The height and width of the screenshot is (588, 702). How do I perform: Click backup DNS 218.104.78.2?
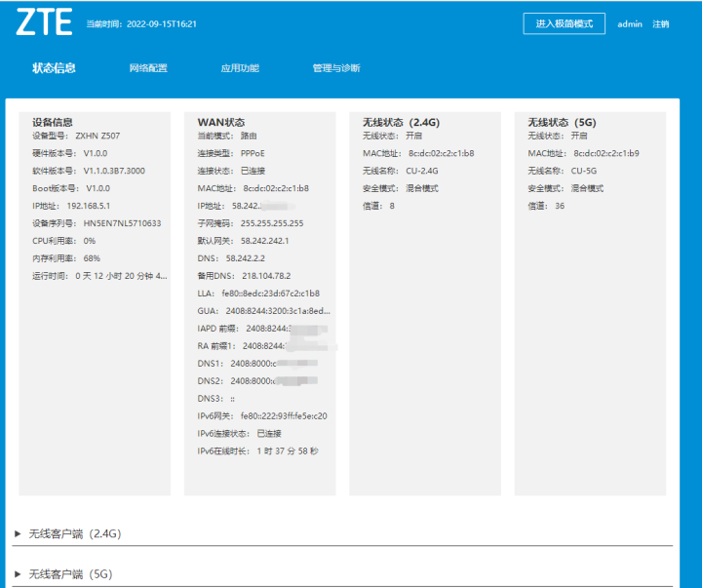click(266, 276)
